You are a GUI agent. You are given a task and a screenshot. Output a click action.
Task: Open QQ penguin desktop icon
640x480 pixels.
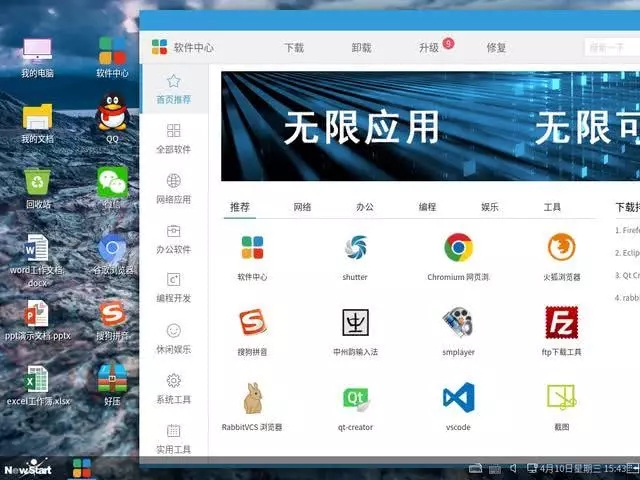[x=112, y=111]
